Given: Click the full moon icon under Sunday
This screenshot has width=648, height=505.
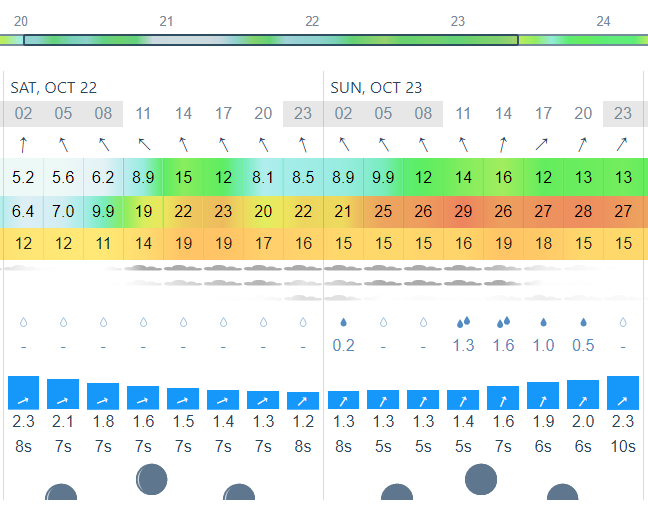Looking at the screenshot, I should (x=481, y=479).
